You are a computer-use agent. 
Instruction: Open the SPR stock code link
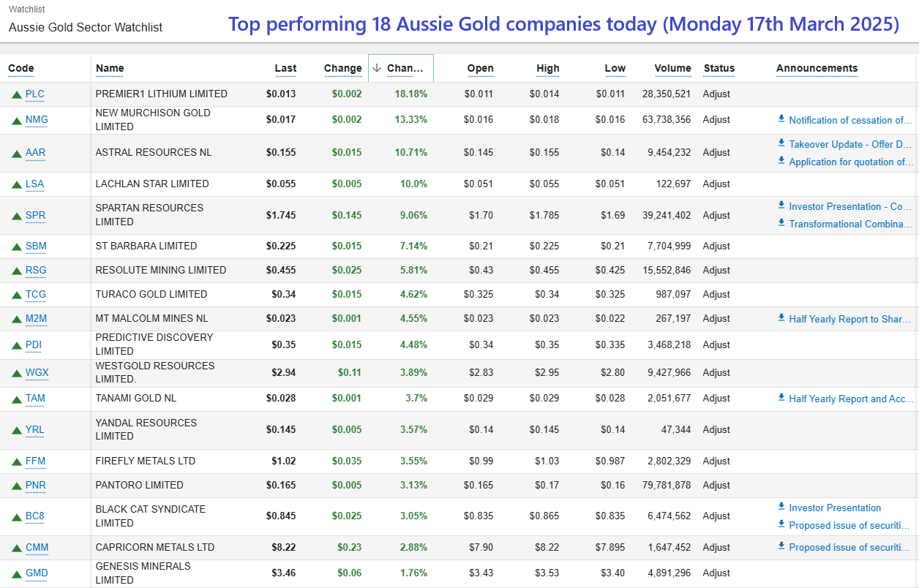coord(35,216)
